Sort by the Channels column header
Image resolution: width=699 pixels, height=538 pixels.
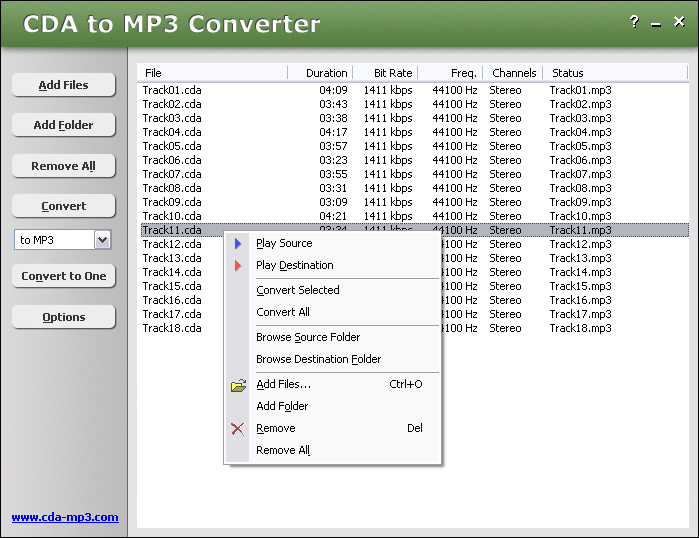coord(513,73)
